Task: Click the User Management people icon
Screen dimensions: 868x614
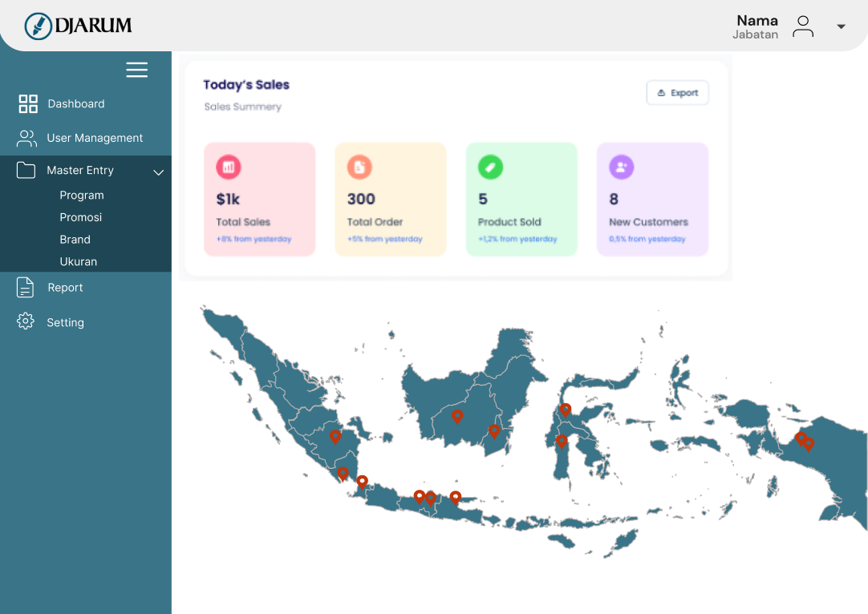Action: click(26, 138)
